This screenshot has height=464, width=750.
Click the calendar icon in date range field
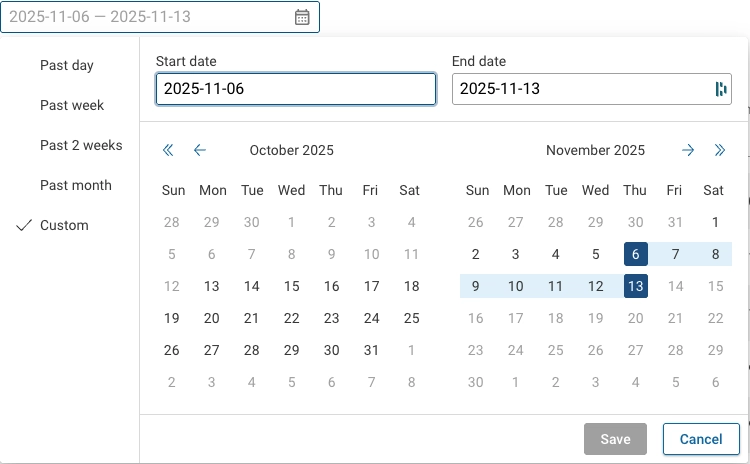[x=302, y=17]
